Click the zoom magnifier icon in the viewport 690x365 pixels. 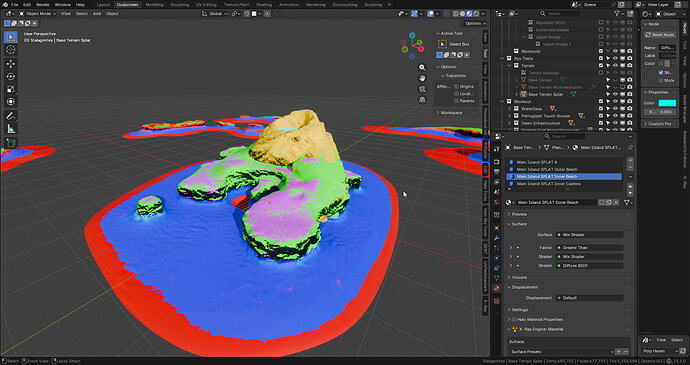[422, 67]
